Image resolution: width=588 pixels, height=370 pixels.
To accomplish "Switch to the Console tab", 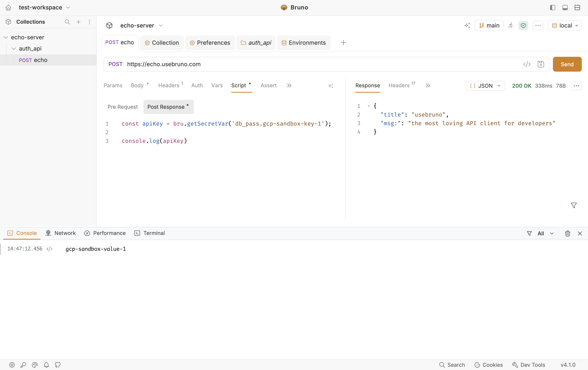I will tap(22, 233).
